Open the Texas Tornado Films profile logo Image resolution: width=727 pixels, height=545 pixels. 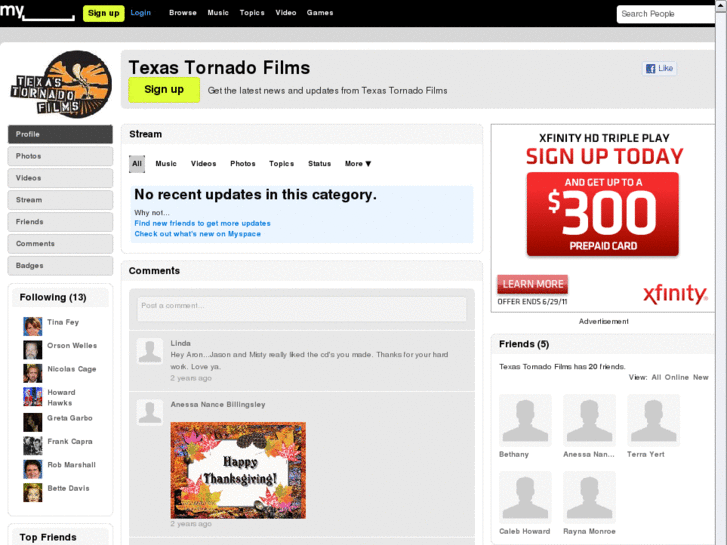point(61,84)
